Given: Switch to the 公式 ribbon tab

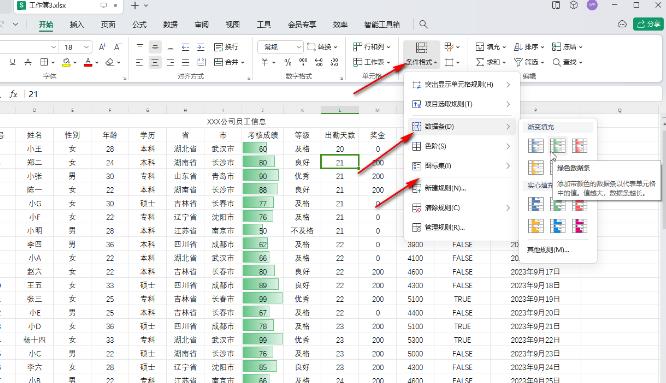Looking at the screenshot, I should 139,25.
